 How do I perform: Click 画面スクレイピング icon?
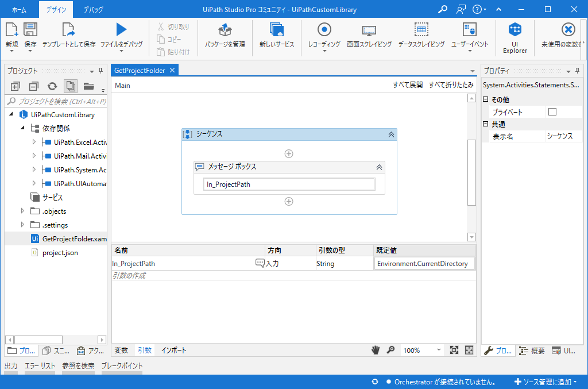pyautogui.click(x=369, y=30)
